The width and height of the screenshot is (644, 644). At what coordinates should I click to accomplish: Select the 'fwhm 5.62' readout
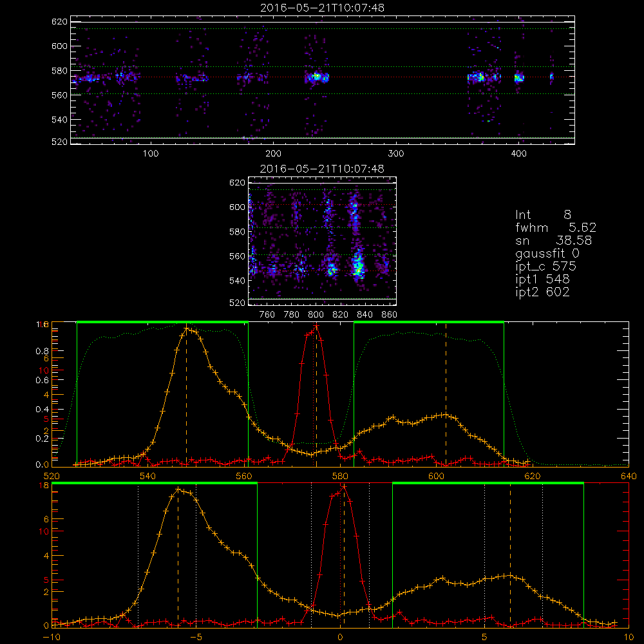point(556,227)
